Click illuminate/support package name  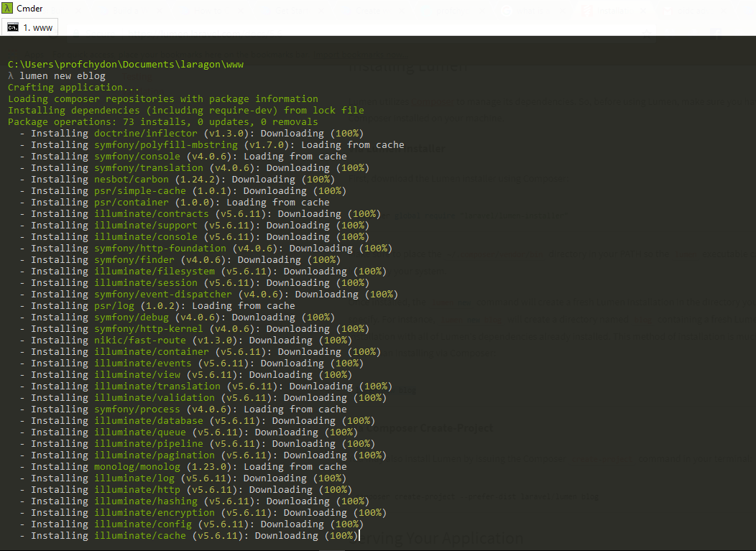[146, 225]
